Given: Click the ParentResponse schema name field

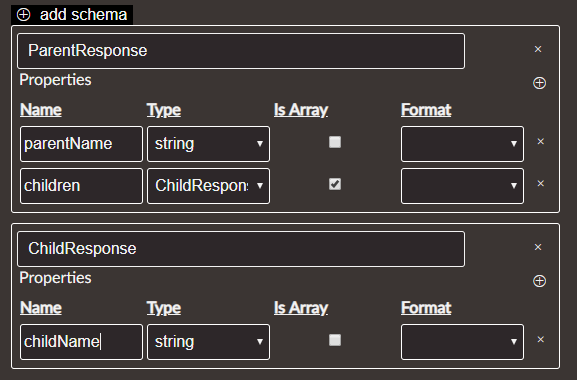Looking at the screenshot, I should coord(241,51).
